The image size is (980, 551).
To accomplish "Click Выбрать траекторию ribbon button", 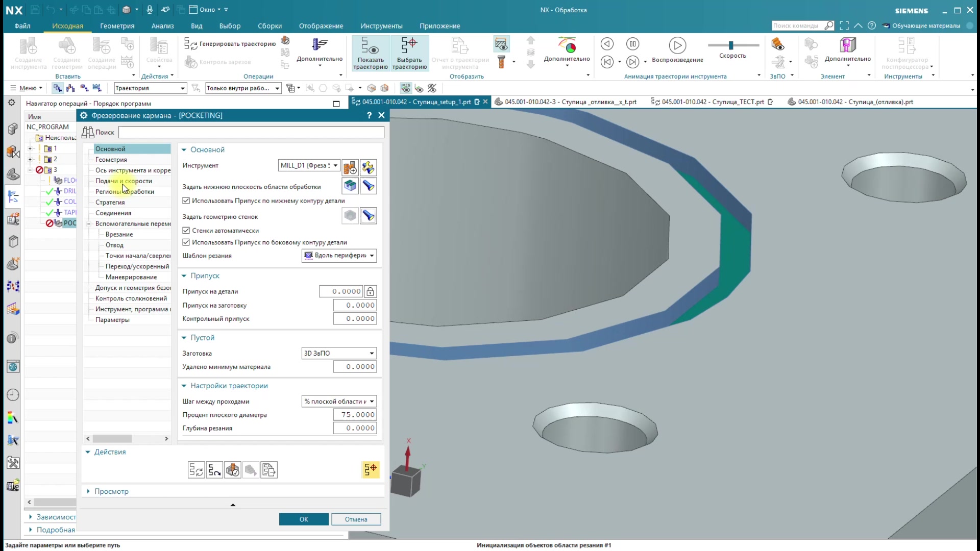I will [409, 53].
